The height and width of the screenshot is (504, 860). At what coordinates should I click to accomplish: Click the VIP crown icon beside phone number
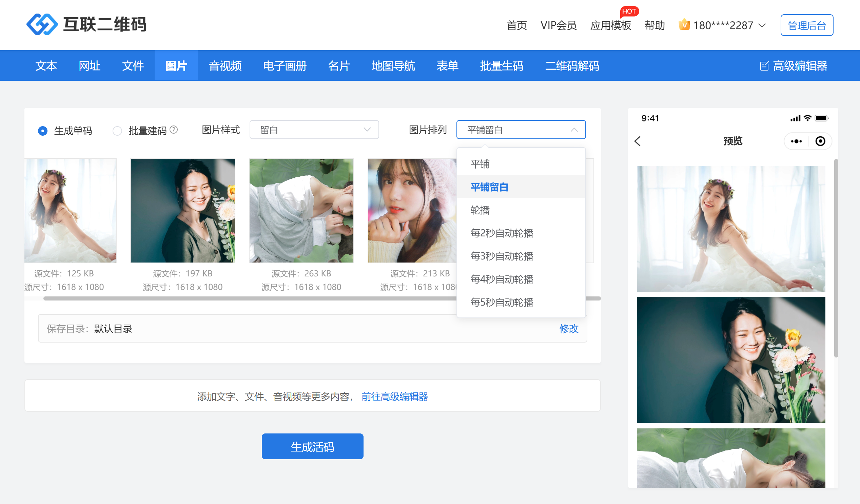point(684,25)
